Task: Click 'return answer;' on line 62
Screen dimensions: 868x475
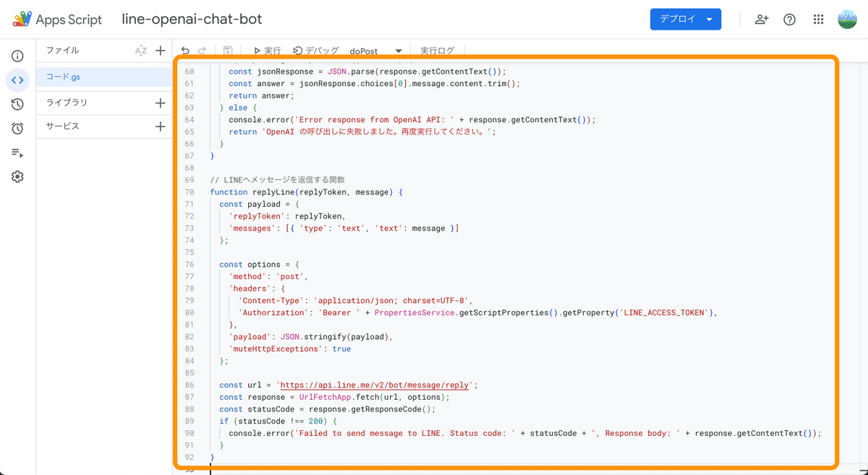Action: (x=261, y=95)
